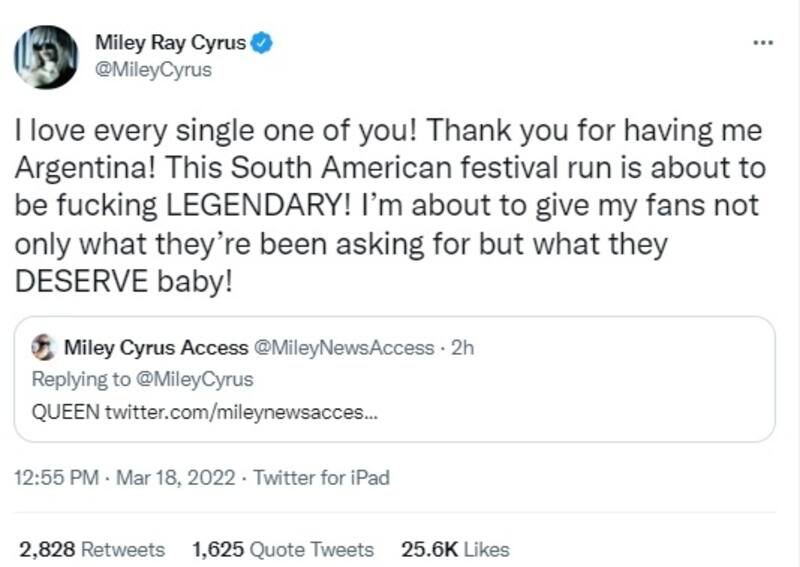Screen dimensions: 800x567
Task: View the 2,828 Retweets list
Action: tap(92, 549)
